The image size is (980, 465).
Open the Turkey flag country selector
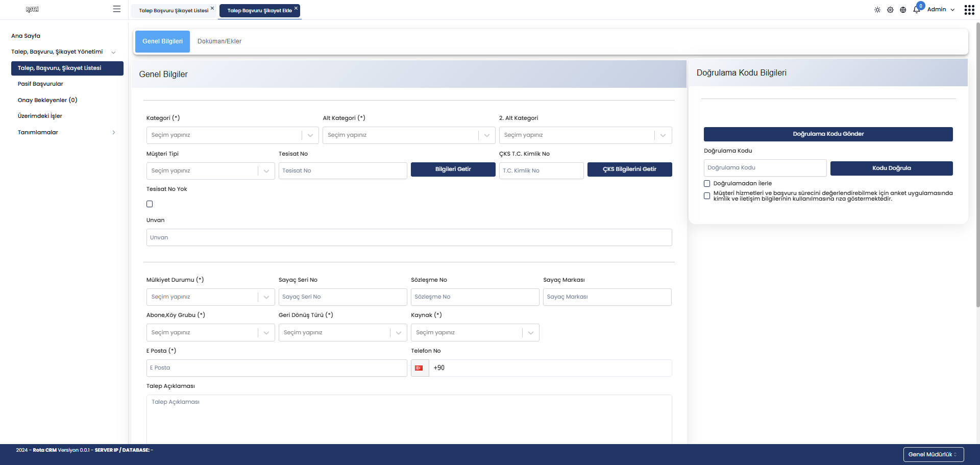click(420, 368)
